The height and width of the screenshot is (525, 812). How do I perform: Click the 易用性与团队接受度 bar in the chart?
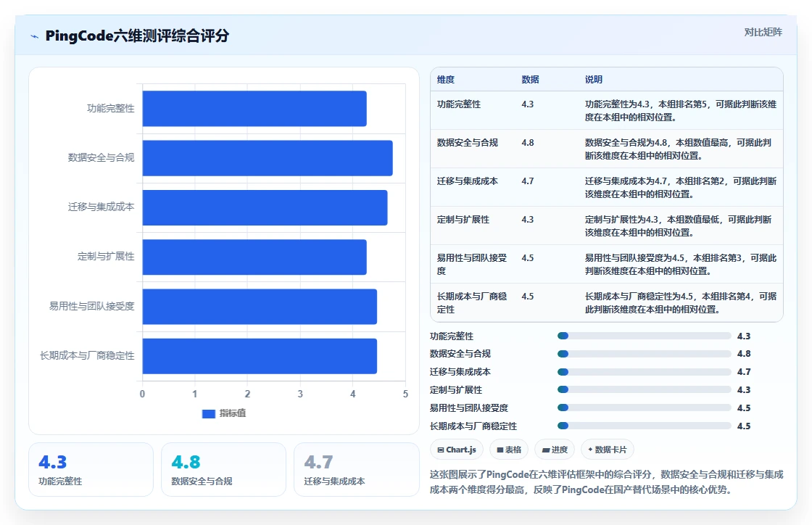pos(260,307)
